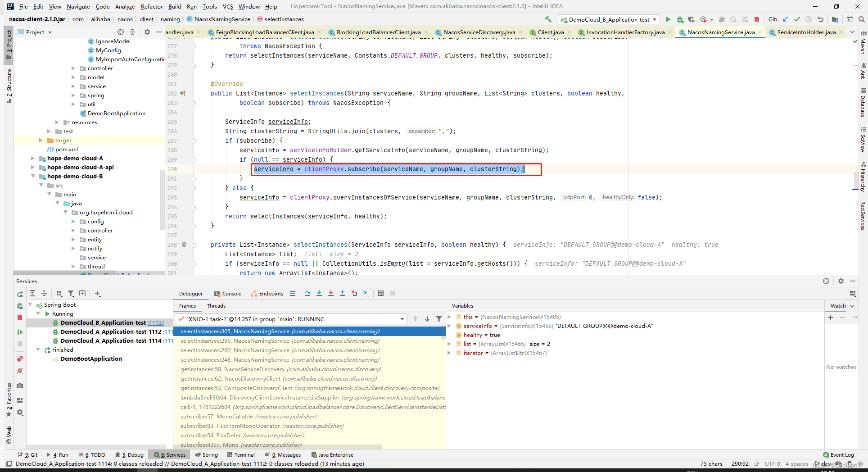868x472 pixels.
Task: Open the Refactor menu
Action: [152, 6]
